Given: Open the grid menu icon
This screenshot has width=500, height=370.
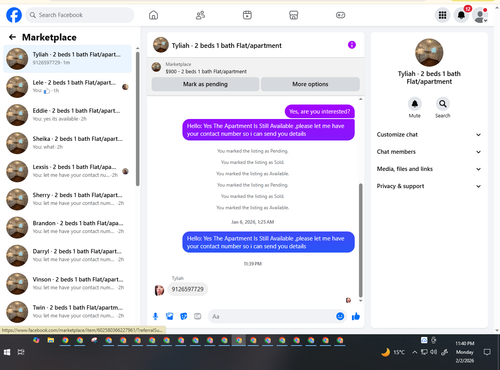Looking at the screenshot, I should coord(442,15).
